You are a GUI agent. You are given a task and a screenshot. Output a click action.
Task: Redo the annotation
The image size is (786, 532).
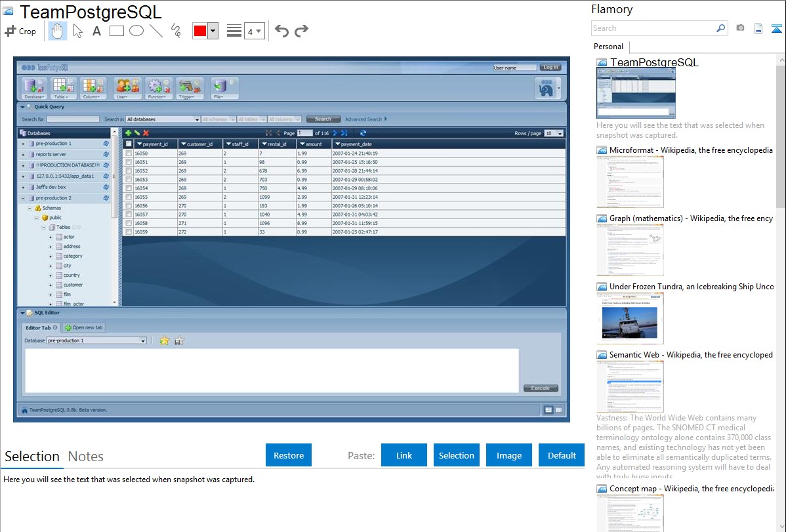301,31
